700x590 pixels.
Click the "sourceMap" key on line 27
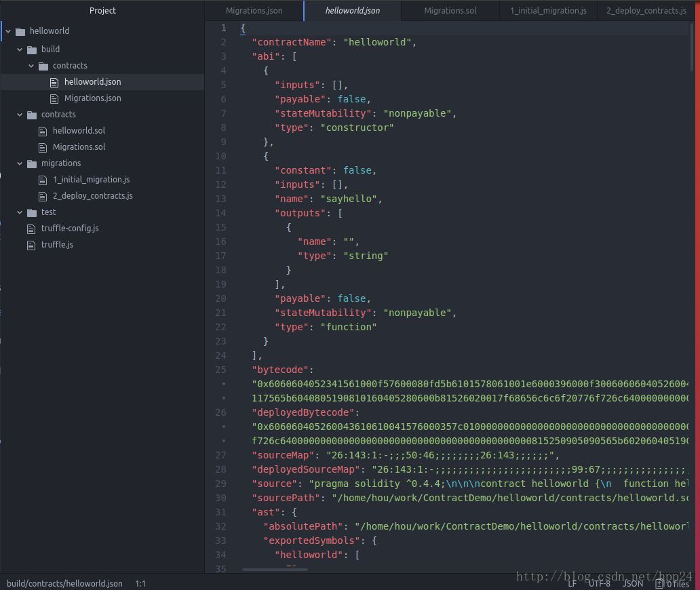pyautogui.click(x=283, y=455)
